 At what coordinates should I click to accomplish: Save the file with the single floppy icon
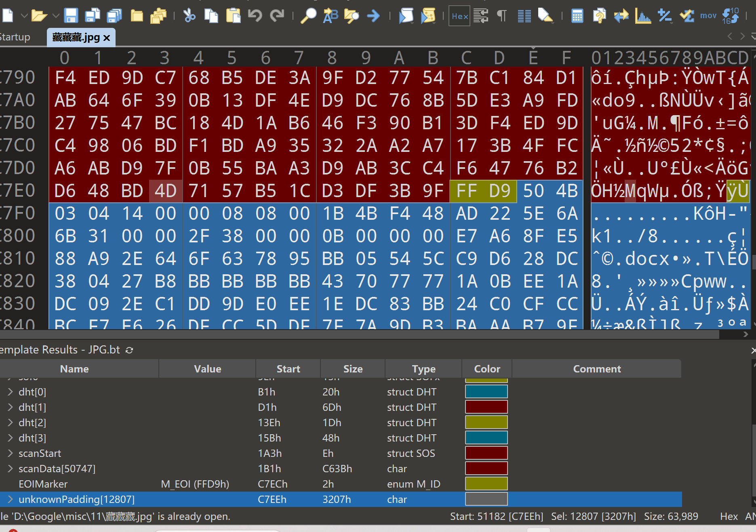pyautogui.click(x=71, y=16)
